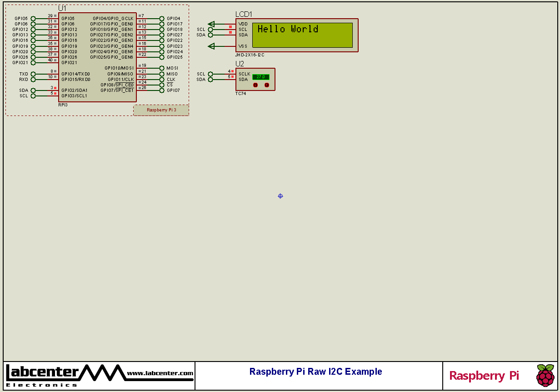Click the VDD power terminal arrow on LCD1
The image size is (560, 392).
click(x=210, y=24)
